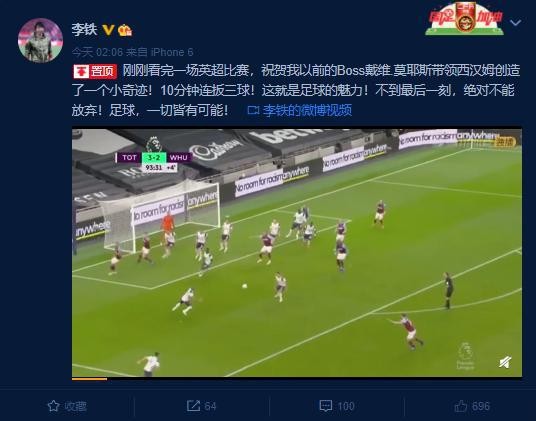Click the TOT 3-2 WHU scoreboard in video
The height and width of the screenshot is (421, 536).
pos(153,161)
